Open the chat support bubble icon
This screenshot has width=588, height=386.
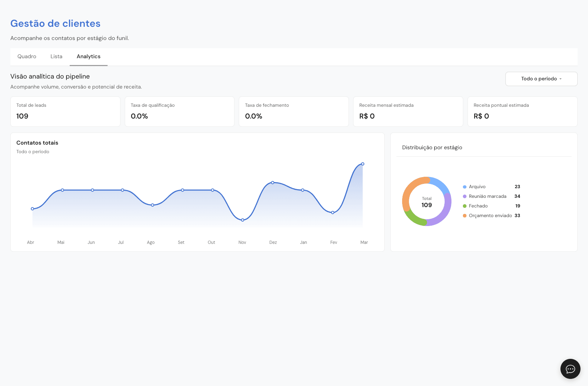[x=570, y=369]
